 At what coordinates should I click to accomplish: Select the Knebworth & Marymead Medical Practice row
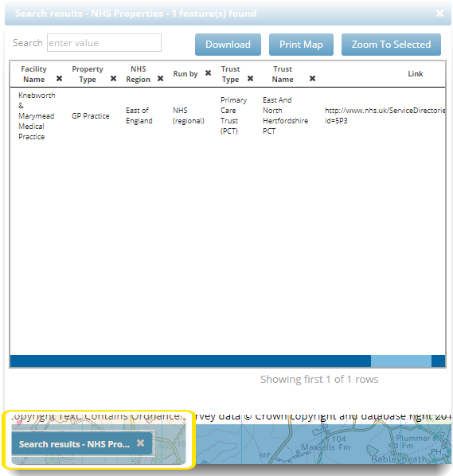228,115
